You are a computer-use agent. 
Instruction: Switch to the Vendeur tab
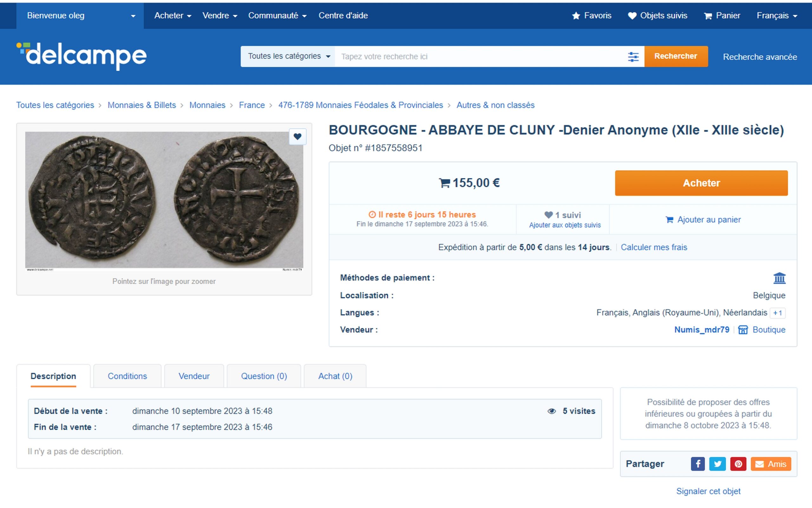(194, 376)
